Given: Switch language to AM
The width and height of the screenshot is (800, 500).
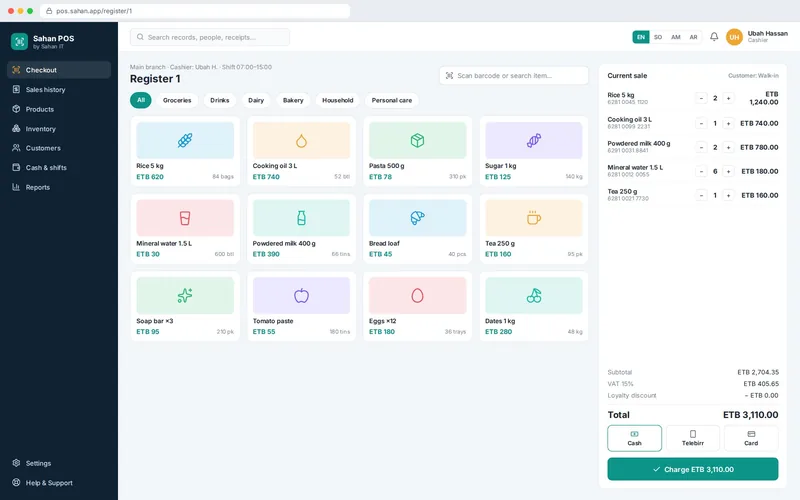Looking at the screenshot, I should point(676,37).
